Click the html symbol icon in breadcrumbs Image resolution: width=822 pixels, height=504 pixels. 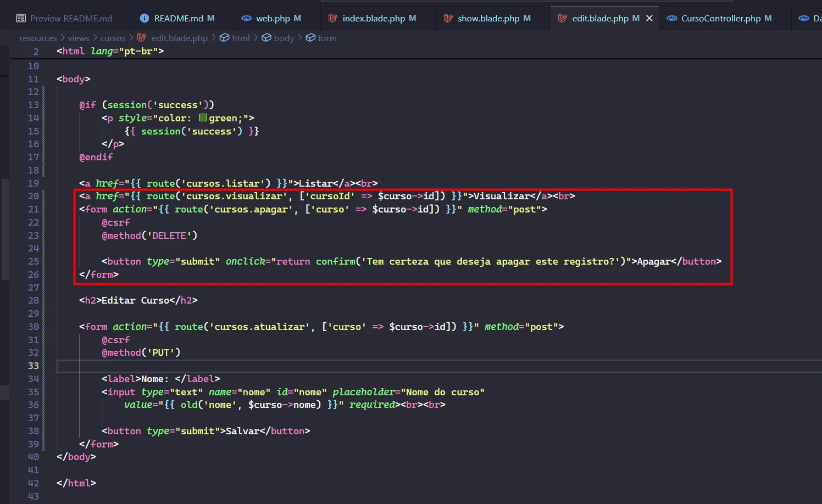[224, 38]
